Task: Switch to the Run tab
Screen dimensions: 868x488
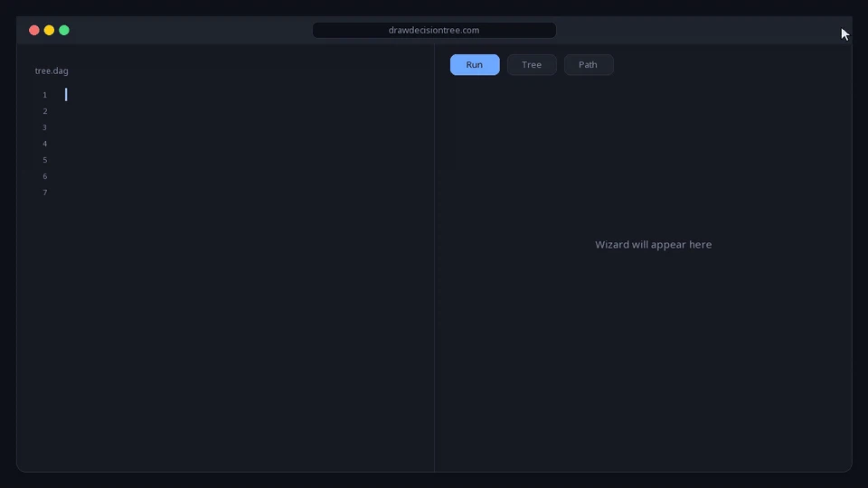Action: [x=475, y=65]
